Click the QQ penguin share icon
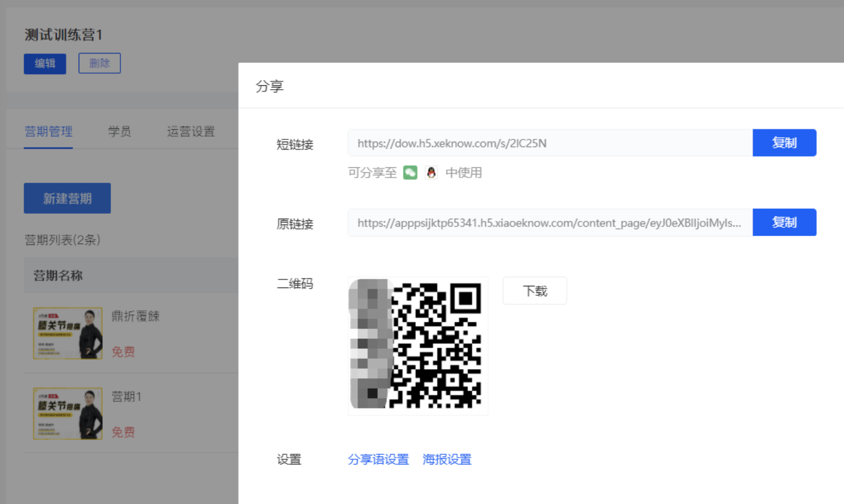This screenshot has height=504, width=844. pyautogui.click(x=431, y=173)
